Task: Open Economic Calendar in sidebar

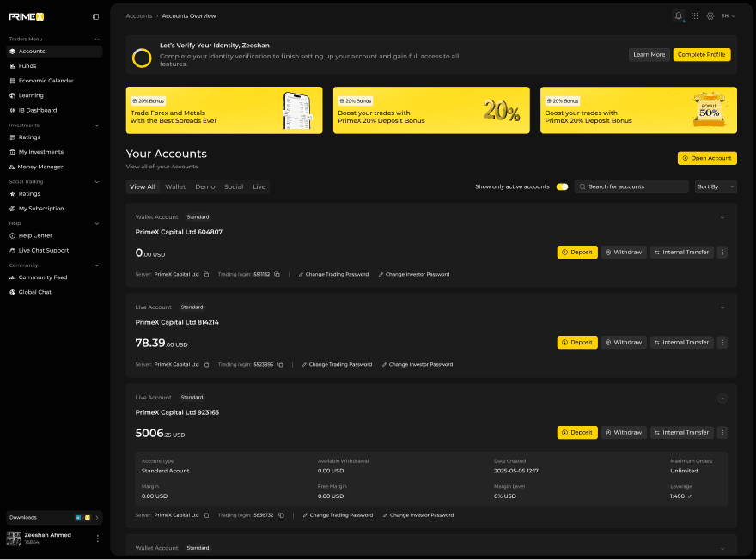Action: point(54,81)
